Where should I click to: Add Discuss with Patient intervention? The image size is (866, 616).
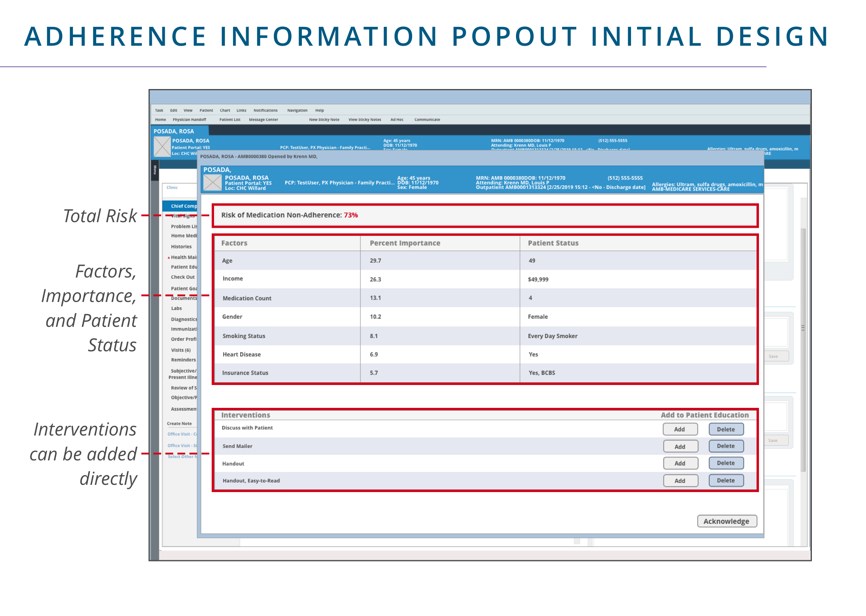(680, 429)
